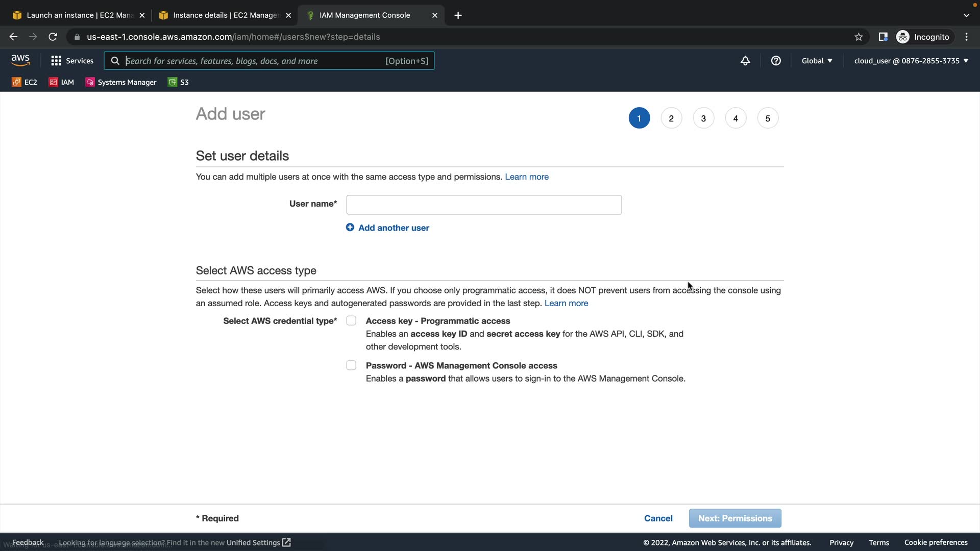Viewport: 980px width, 551px height.
Task: Enable Password Management Console access checkbox
Action: click(x=351, y=365)
